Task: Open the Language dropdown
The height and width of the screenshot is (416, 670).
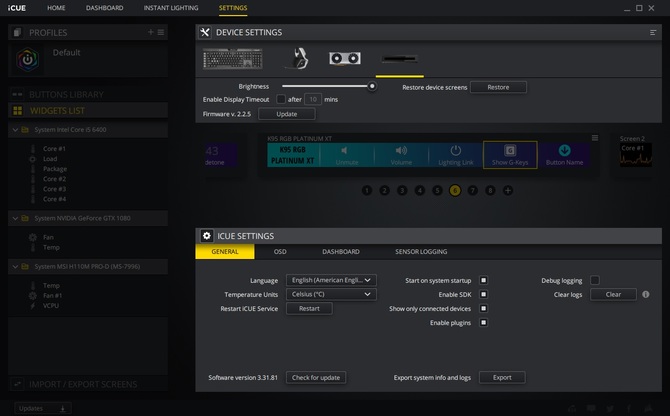Action: tap(331, 280)
